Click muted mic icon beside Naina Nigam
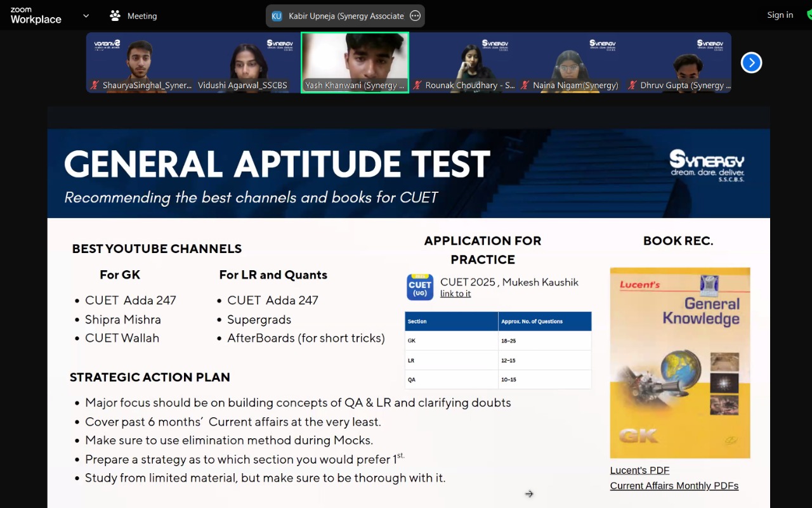 point(525,85)
